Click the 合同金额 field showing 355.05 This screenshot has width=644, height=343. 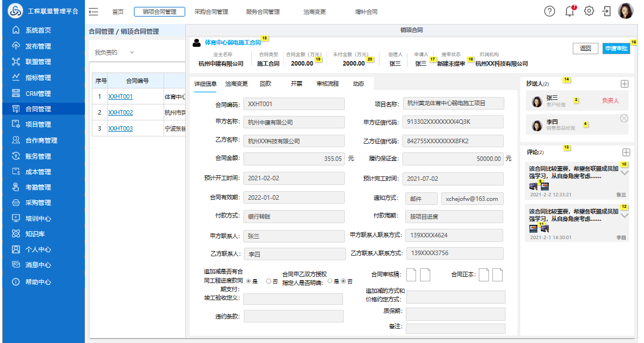(x=294, y=159)
